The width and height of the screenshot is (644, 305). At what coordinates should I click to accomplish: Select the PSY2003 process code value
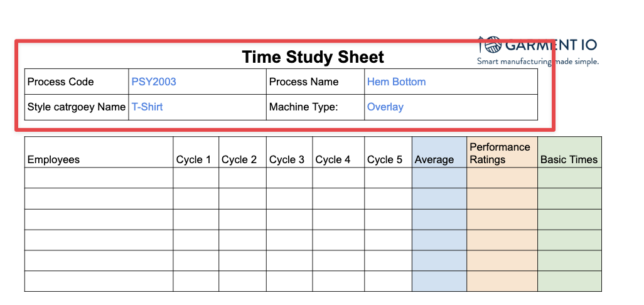pyautogui.click(x=154, y=82)
